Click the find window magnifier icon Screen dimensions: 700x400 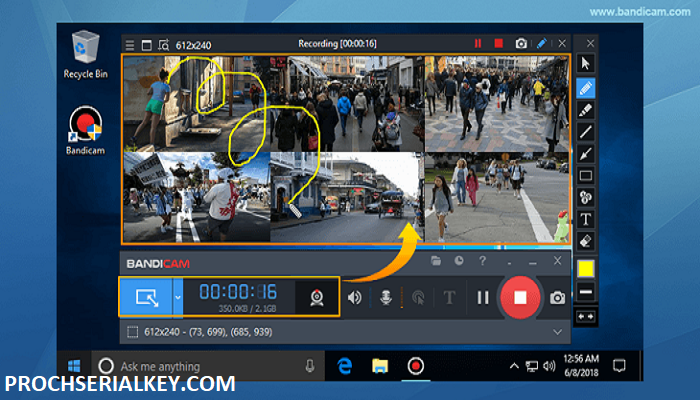164,45
